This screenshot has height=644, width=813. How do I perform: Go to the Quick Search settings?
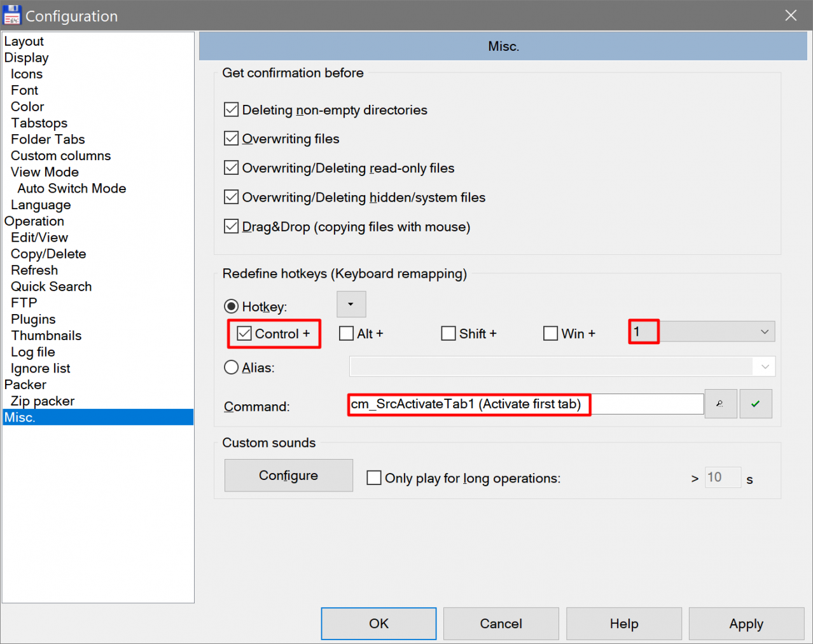point(51,287)
